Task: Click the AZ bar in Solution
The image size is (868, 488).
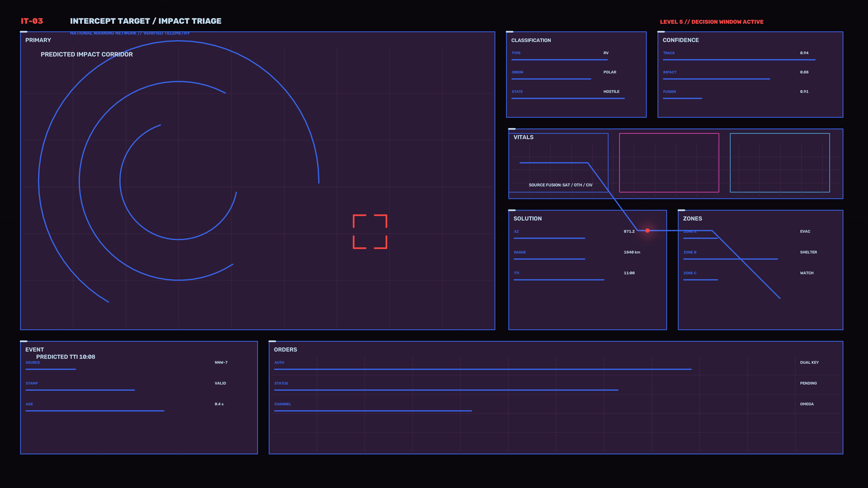Action: pos(549,238)
